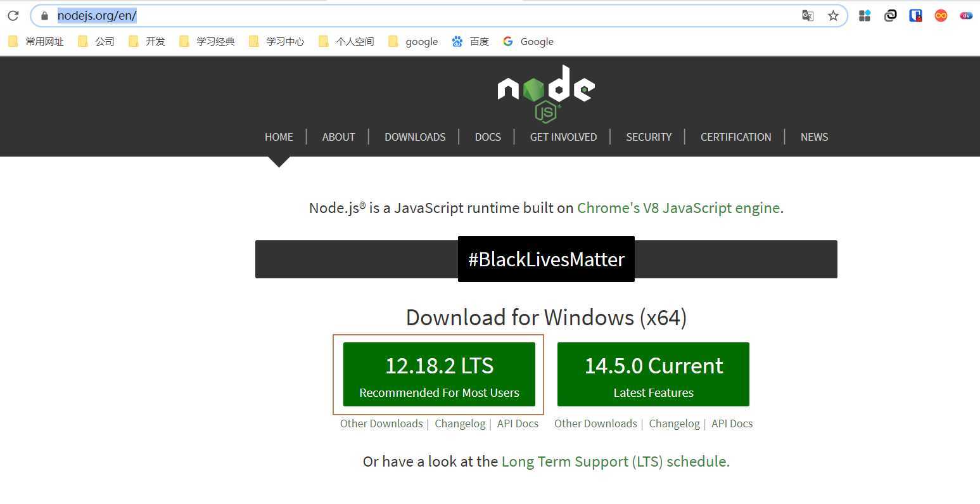Image resolution: width=980 pixels, height=504 pixels.
Task: Open the DOWNLOADS nav item
Action: point(415,137)
